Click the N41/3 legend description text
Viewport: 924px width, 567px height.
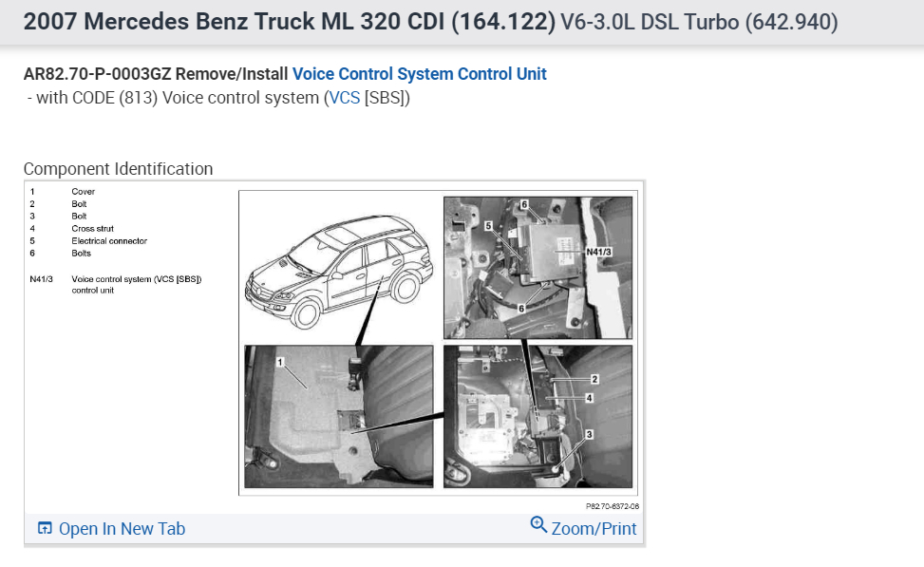tap(137, 285)
